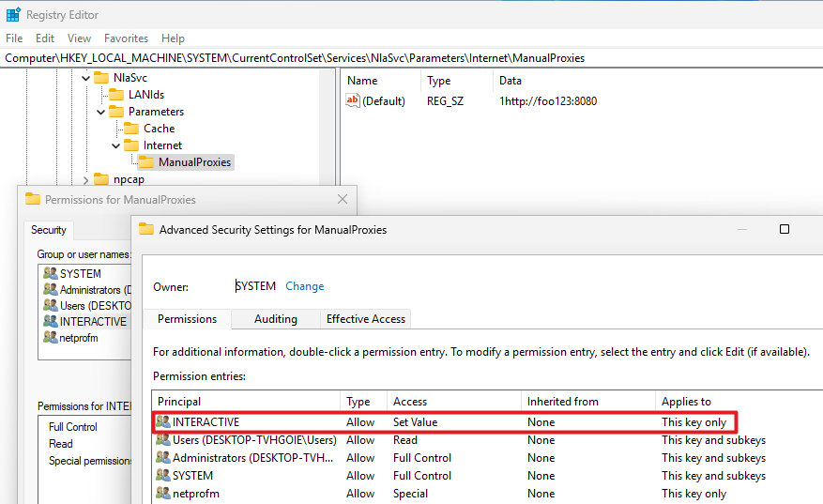This screenshot has height=504, width=823.
Task: Close the Permissions for ManualProxies dialog
Action: (343, 199)
